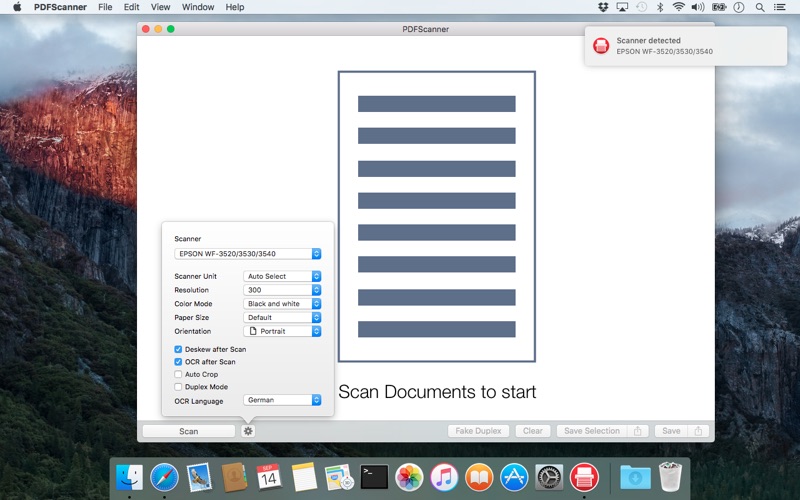This screenshot has width=800, height=500.
Task: Open PDFScanner from the dock
Action: (584, 477)
